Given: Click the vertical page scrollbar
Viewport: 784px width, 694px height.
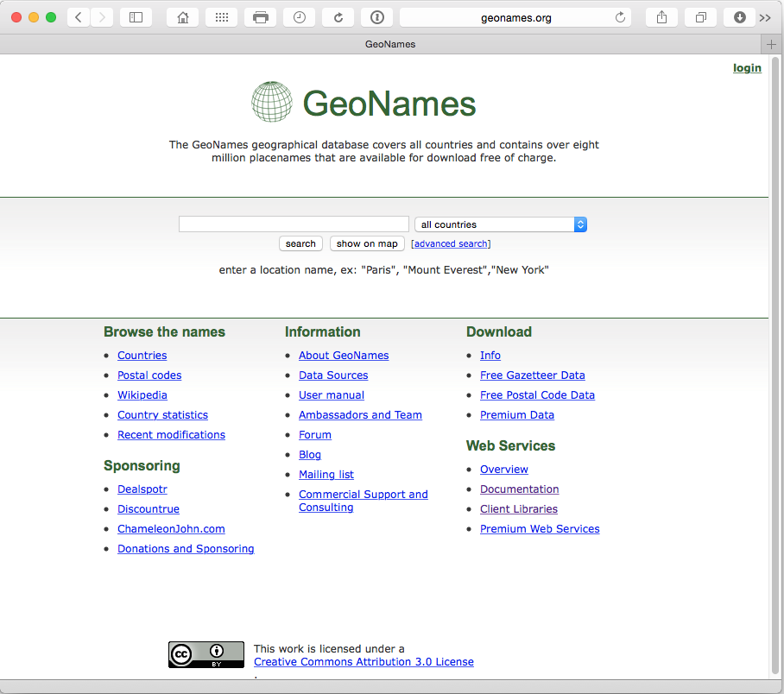Looking at the screenshot, I should click(775, 366).
